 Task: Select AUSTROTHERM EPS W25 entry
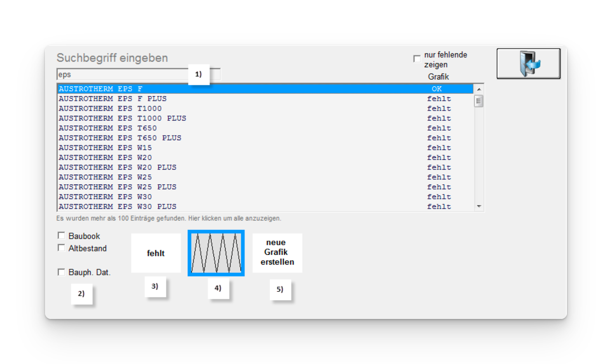pos(105,177)
